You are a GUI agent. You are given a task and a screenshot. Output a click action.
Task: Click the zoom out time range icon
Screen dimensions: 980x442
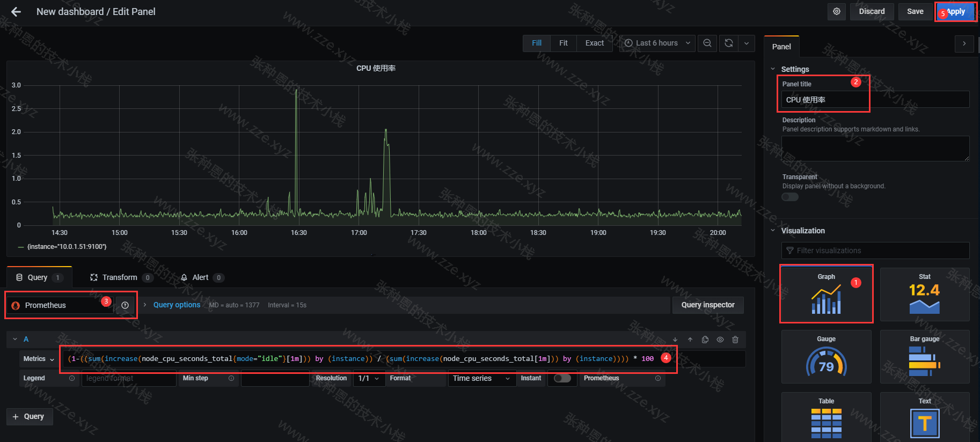tap(707, 43)
